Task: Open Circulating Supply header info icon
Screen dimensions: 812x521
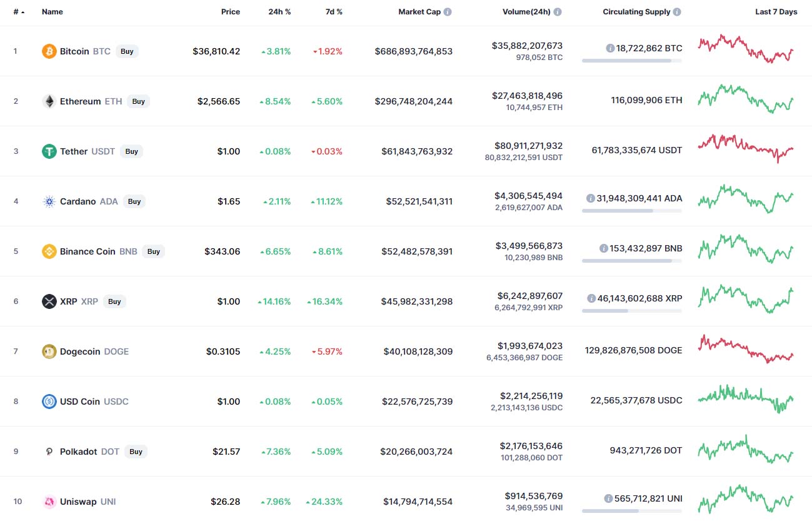Action: [677, 12]
